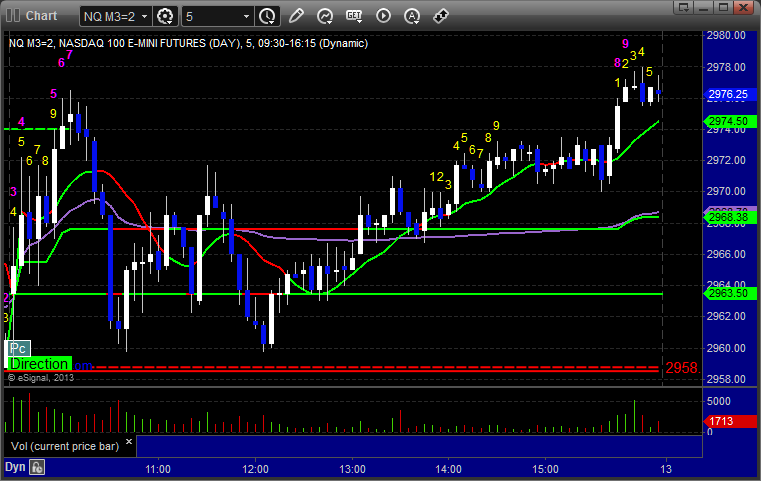Screen dimensions: 761x481
Task: Click the 12:00 time axis label
Action: [255, 469]
